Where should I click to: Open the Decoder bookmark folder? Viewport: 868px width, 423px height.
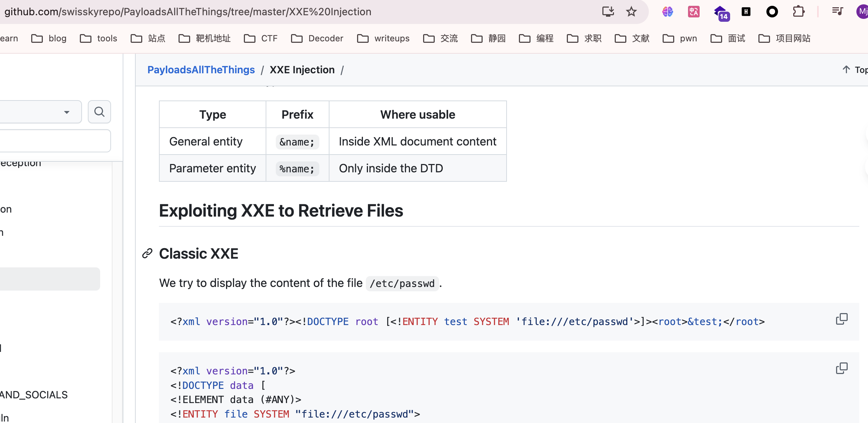click(318, 38)
